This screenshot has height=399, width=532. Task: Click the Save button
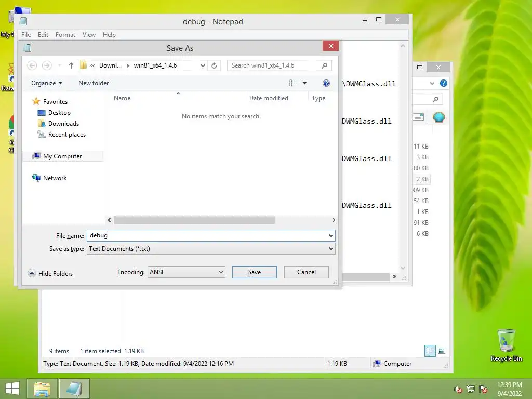255,272
